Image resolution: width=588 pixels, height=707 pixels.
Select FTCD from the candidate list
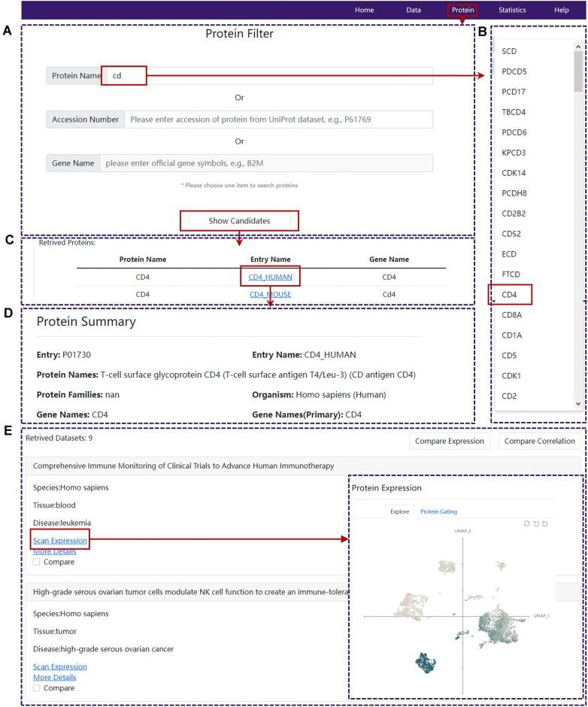click(511, 274)
